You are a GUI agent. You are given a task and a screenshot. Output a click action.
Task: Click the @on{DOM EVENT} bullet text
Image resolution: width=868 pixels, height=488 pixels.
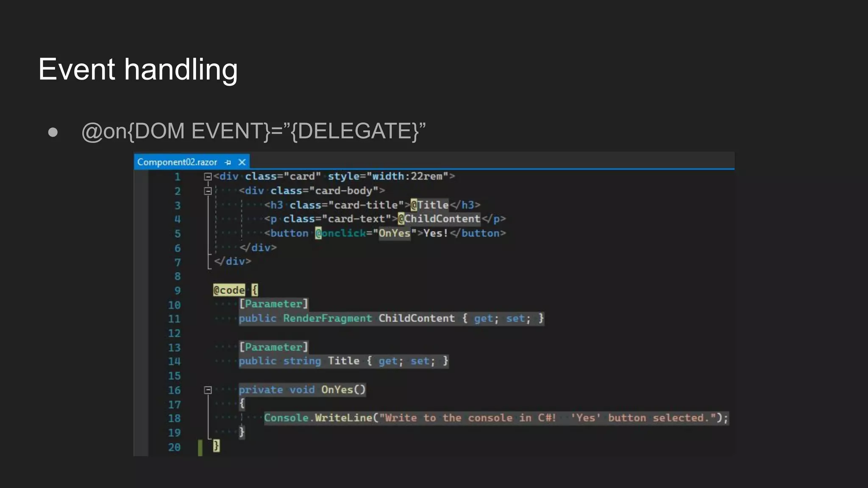pos(253,131)
